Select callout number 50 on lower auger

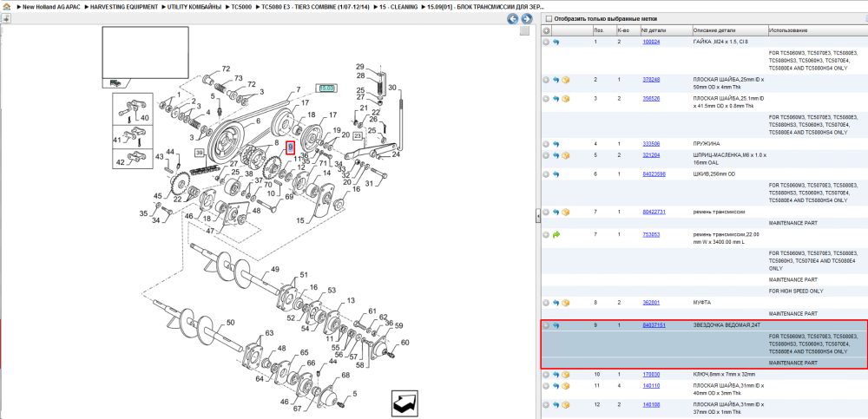tap(230, 322)
